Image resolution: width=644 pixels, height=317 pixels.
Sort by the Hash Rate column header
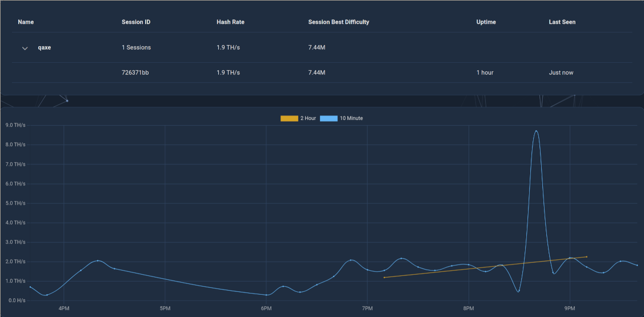point(230,22)
